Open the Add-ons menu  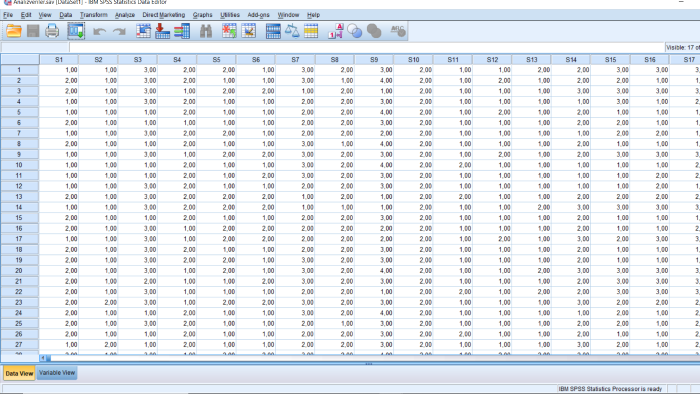[x=258, y=15]
